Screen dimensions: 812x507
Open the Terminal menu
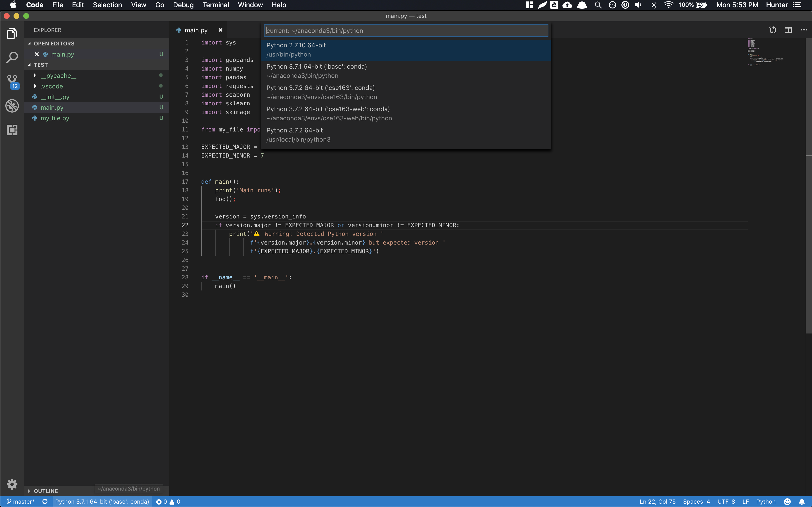click(216, 5)
